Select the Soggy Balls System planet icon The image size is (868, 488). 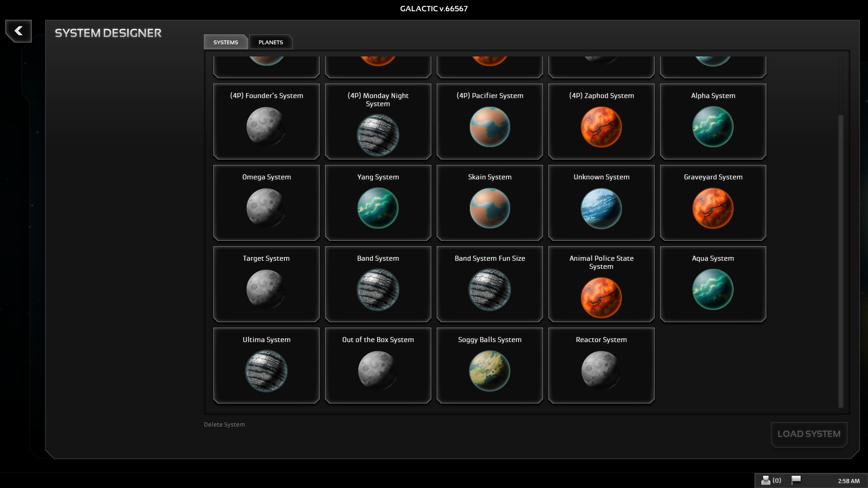point(490,371)
